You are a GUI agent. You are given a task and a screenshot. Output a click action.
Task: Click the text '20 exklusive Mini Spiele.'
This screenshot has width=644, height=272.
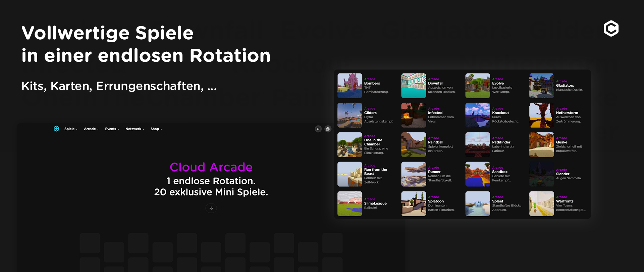point(211,192)
